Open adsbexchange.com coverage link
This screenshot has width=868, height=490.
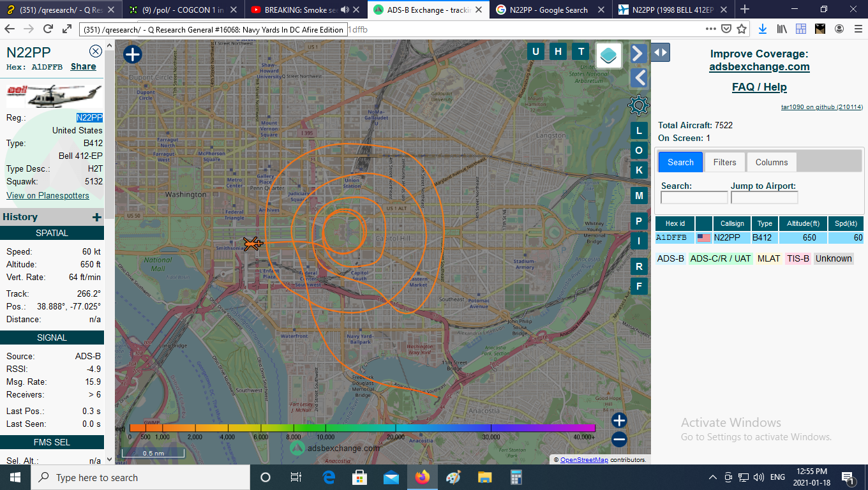pos(759,66)
